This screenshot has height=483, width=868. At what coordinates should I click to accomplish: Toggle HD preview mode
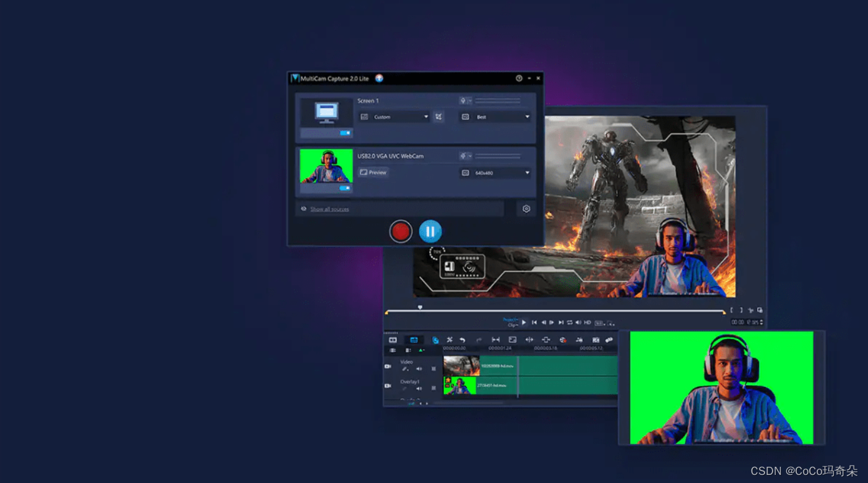pyautogui.click(x=587, y=322)
